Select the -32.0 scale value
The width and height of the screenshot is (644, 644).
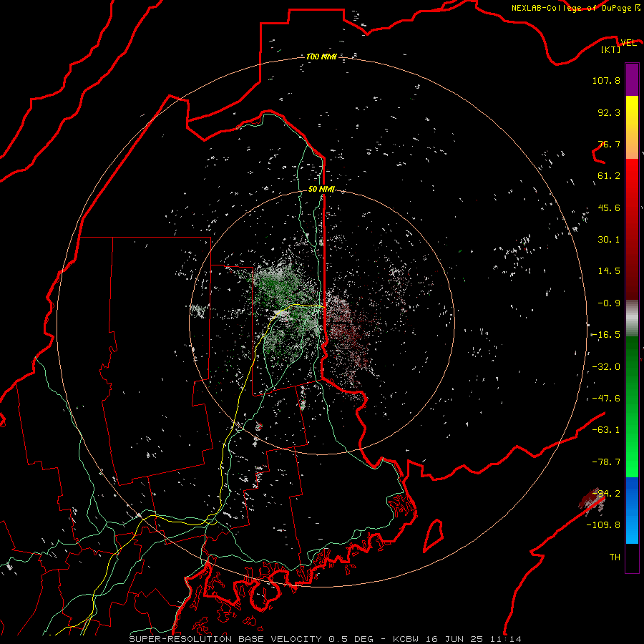[606, 367]
